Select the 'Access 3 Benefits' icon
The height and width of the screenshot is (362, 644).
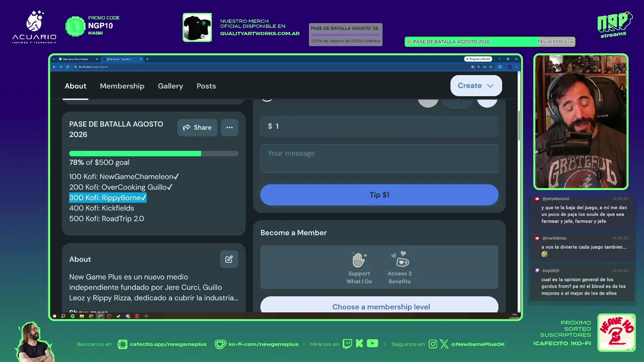tap(399, 267)
